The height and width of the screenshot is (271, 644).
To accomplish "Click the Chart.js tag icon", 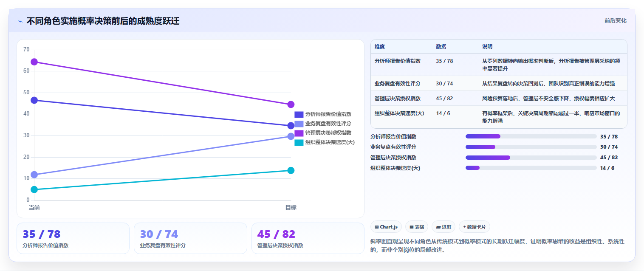I will (x=377, y=227).
